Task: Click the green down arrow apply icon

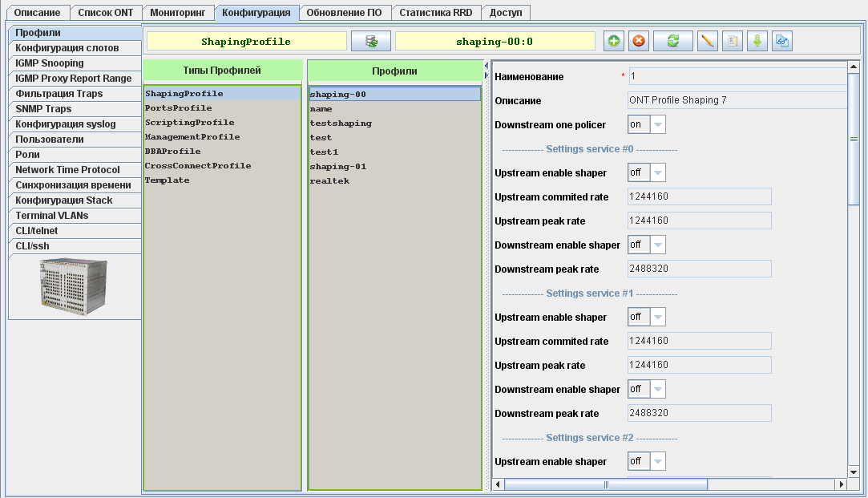Action: click(x=757, y=41)
